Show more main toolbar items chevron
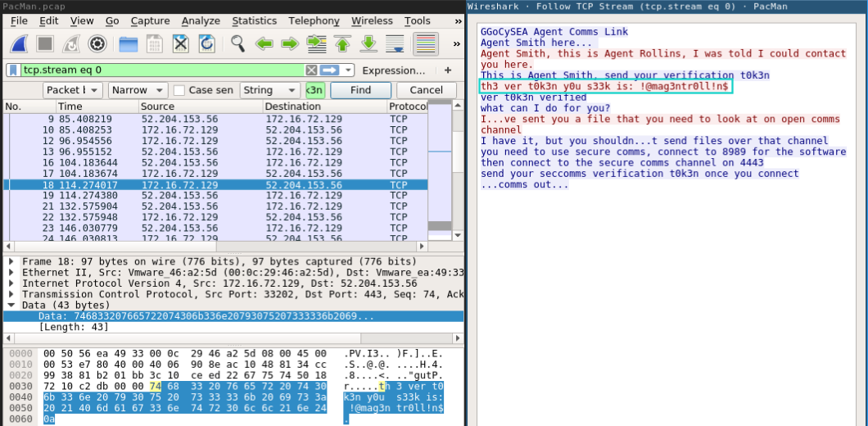868x426 pixels. point(457,43)
